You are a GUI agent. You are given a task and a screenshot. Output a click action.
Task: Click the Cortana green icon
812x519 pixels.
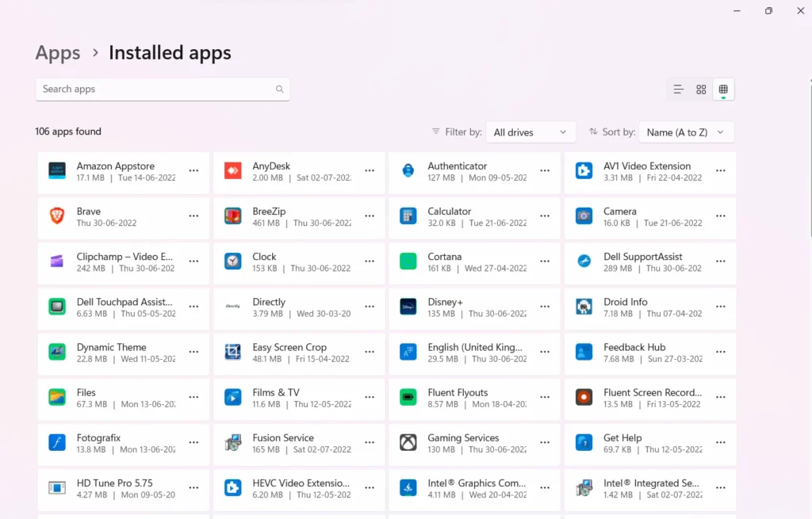tap(408, 261)
